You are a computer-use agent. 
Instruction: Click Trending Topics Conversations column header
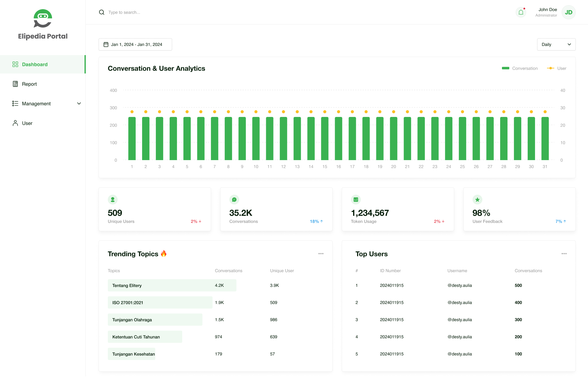(228, 271)
